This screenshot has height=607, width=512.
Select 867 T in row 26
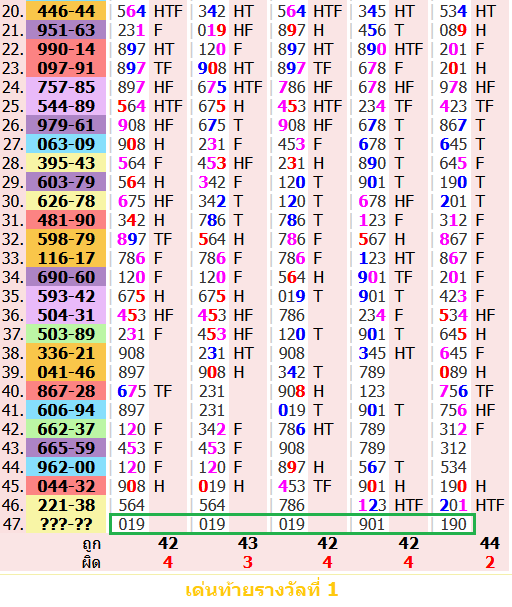[x=462, y=125]
